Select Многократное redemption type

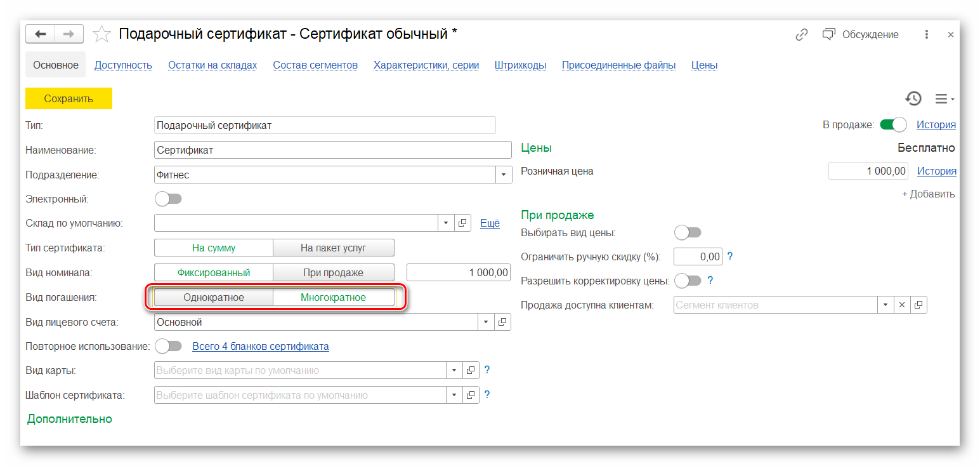(x=334, y=297)
